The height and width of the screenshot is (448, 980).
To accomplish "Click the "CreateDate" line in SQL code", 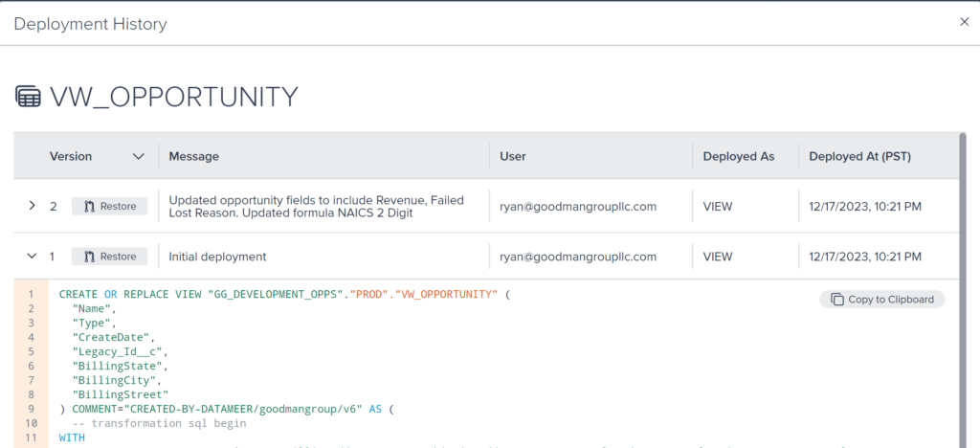I will coord(113,337).
